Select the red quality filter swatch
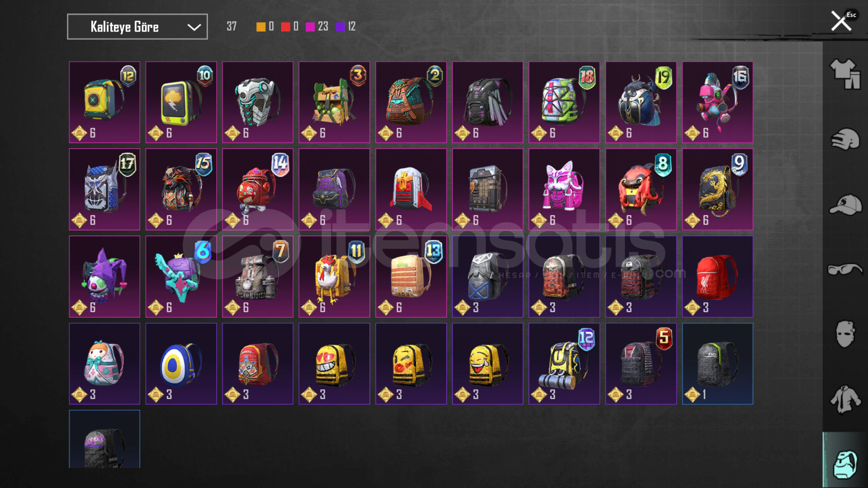 (285, 27)
